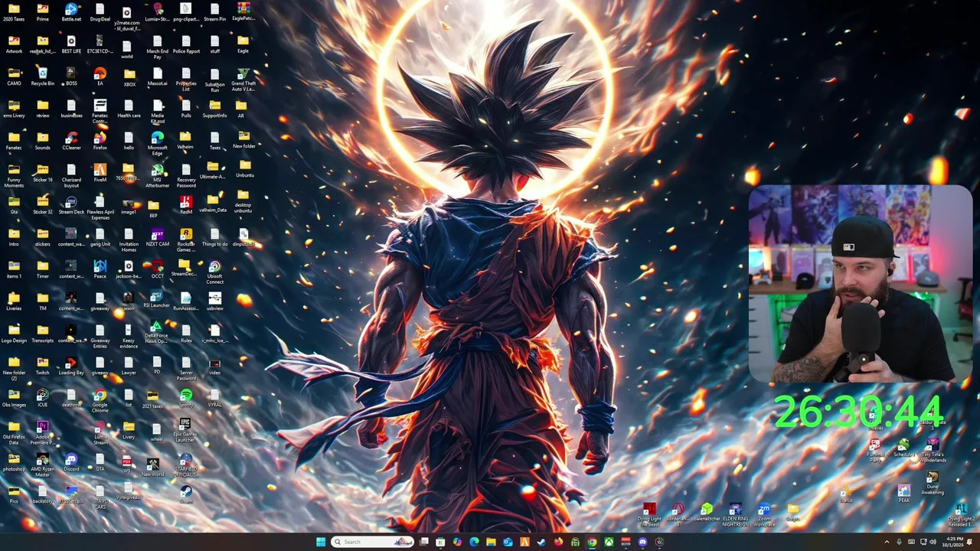Open the Google Chrome desktop shortcut
The image size is (980, 551).
[x=100, y=400]
